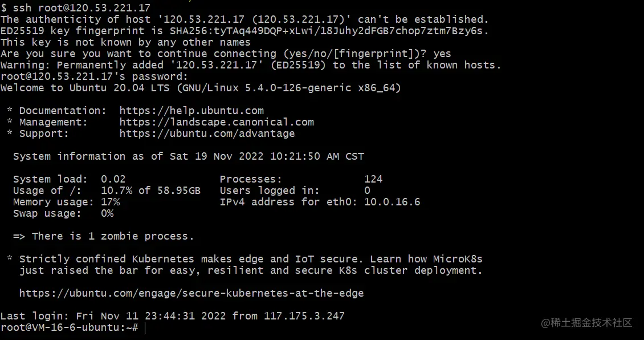Click the 'yes' answer after the fingerprint prompt
The width and height of the screenshot is (644, 340).
pyautogui.click(x=442, y=54)
